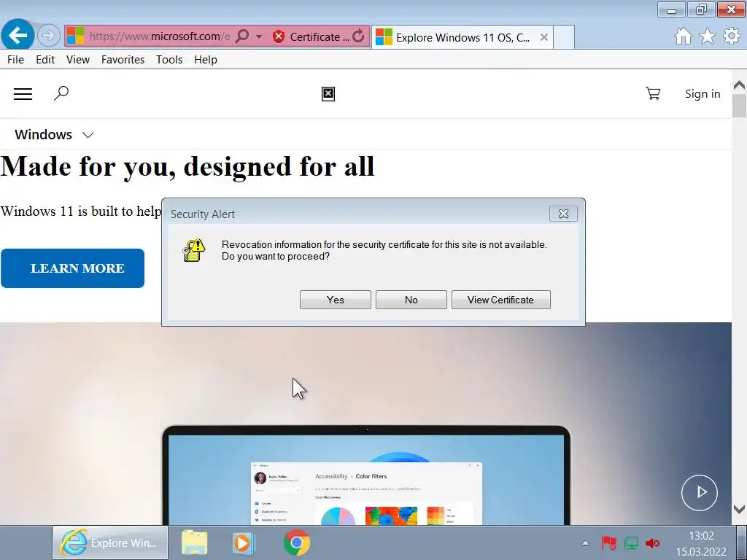Open the File menu
This screenshot has width=747, height=560.
pyautogui.click(x=16, y=60)
